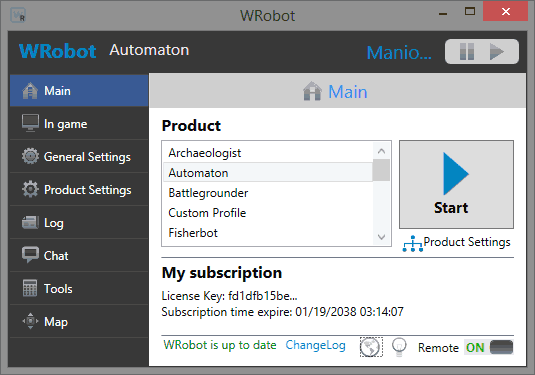Image resolution: width=535 pixels, height=375 pixels.
Task: Click the network tree icon beside Product Settings link
Action: click(413, 244)
